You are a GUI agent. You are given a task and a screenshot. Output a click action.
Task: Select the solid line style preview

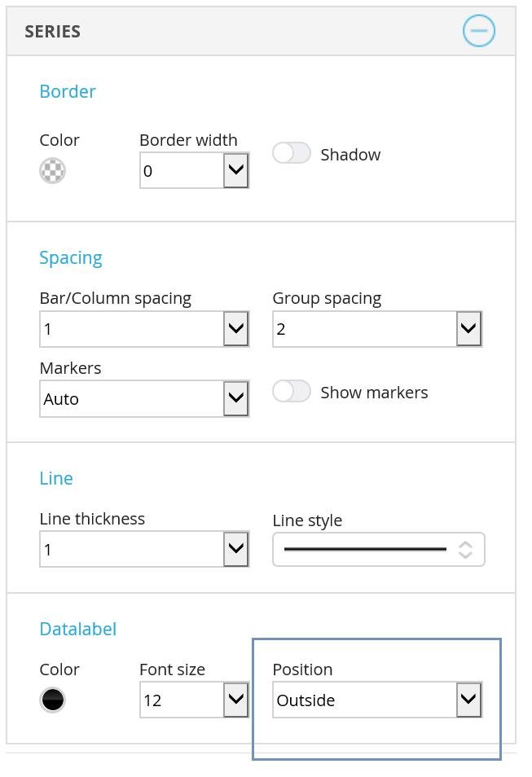pos(365,549)
